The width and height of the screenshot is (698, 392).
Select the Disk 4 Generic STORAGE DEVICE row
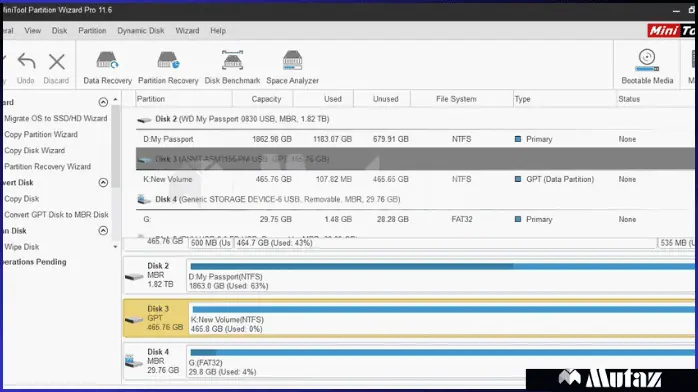(415, 199)
